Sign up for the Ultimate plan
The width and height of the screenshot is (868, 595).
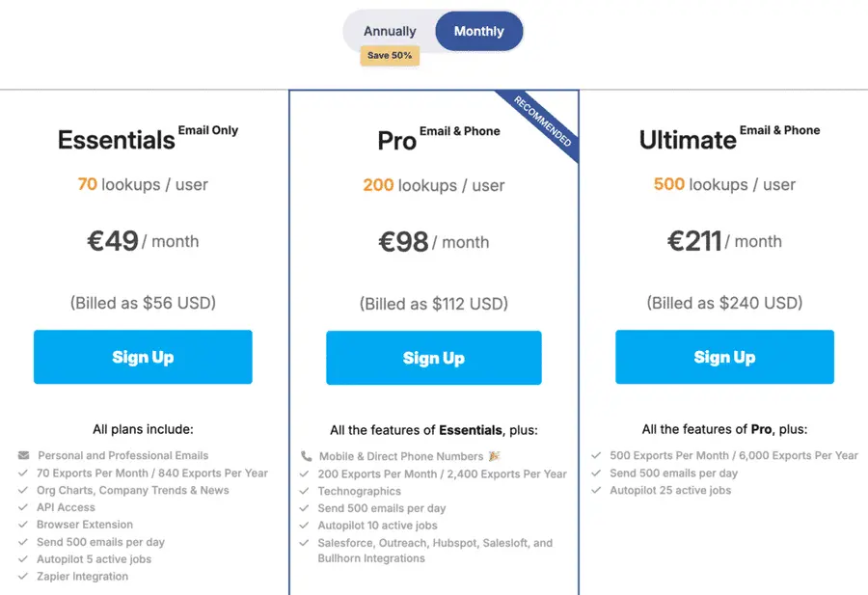pos(724,357)
